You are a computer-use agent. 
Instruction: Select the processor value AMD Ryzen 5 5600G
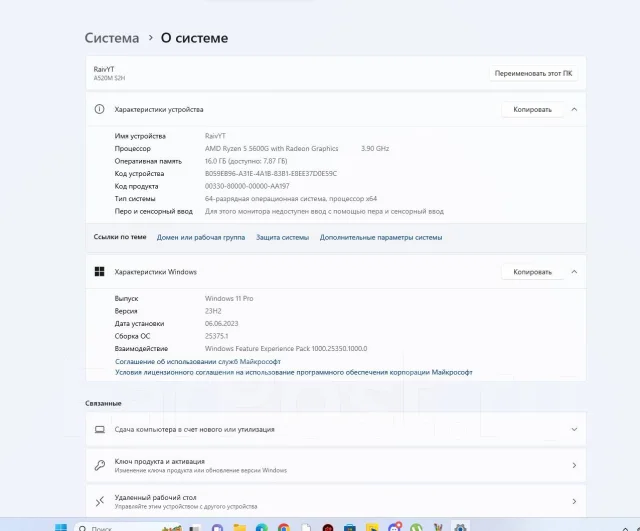(271, 149)
